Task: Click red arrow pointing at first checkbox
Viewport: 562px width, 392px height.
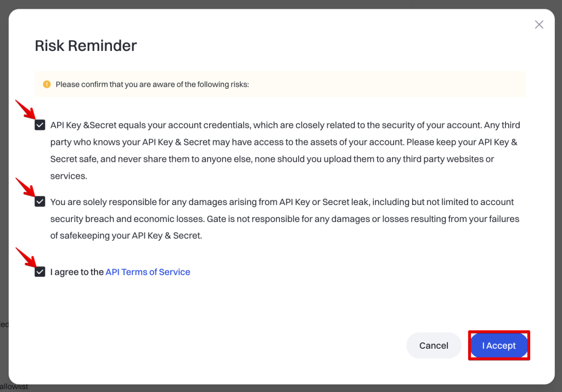Action: (25, 110)
